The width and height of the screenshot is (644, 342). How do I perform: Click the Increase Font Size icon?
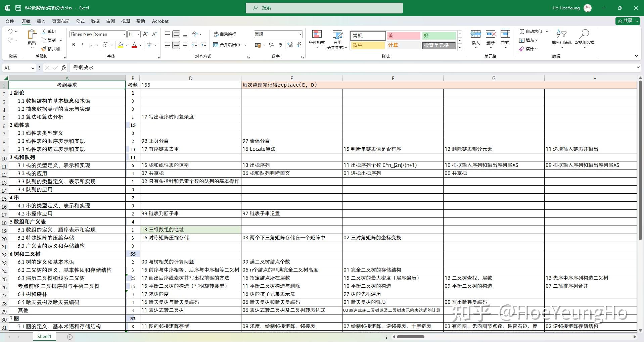tap(145, 34)
